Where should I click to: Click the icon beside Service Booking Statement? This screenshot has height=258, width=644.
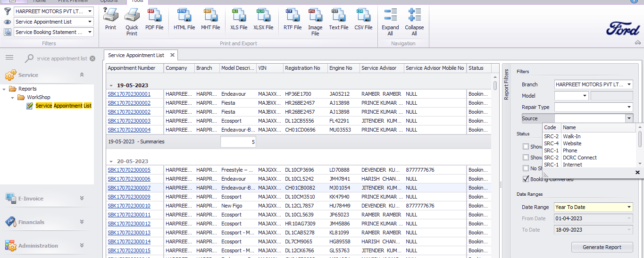(8, 32)
